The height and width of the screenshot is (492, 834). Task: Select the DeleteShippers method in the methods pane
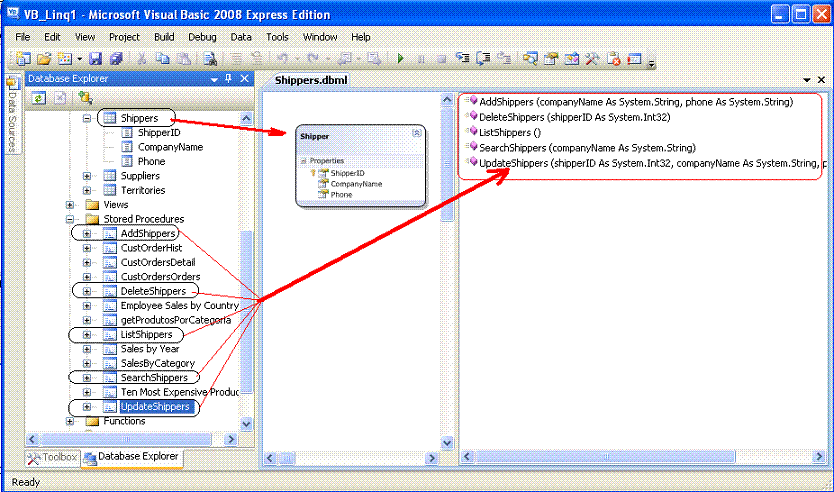(x=574, y=117)
